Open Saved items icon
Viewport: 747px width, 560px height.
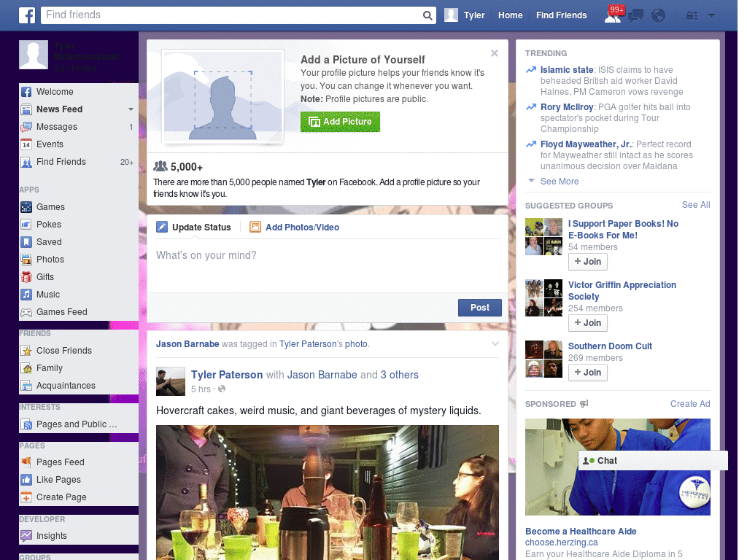tap(26, 242)
